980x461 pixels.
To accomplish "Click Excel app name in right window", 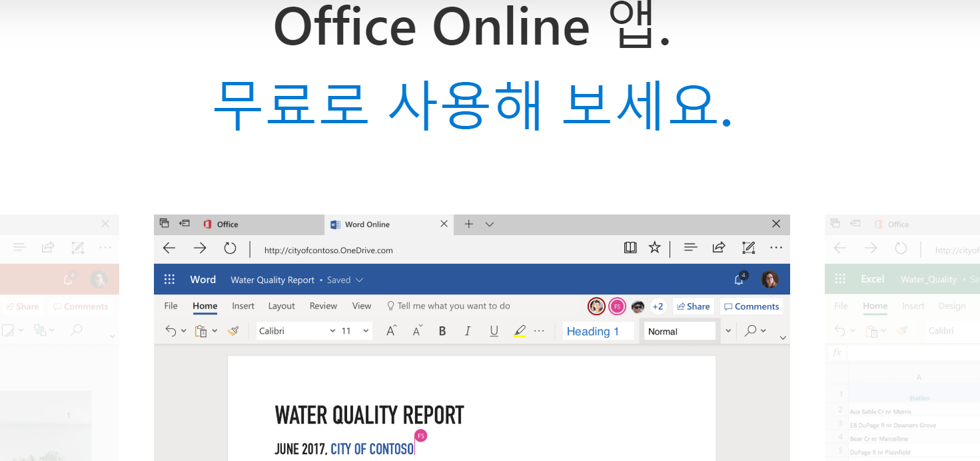I will [x=873, y=279].
